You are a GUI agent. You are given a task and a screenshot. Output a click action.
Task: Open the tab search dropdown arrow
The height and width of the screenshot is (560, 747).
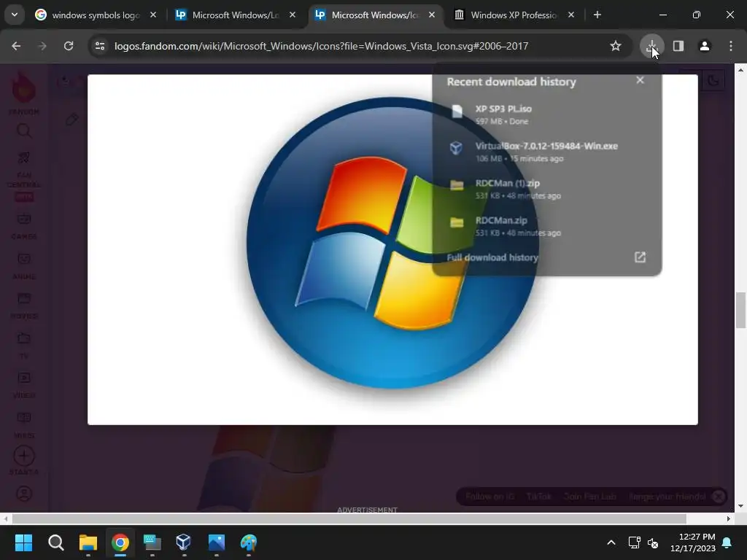point(15,15)
